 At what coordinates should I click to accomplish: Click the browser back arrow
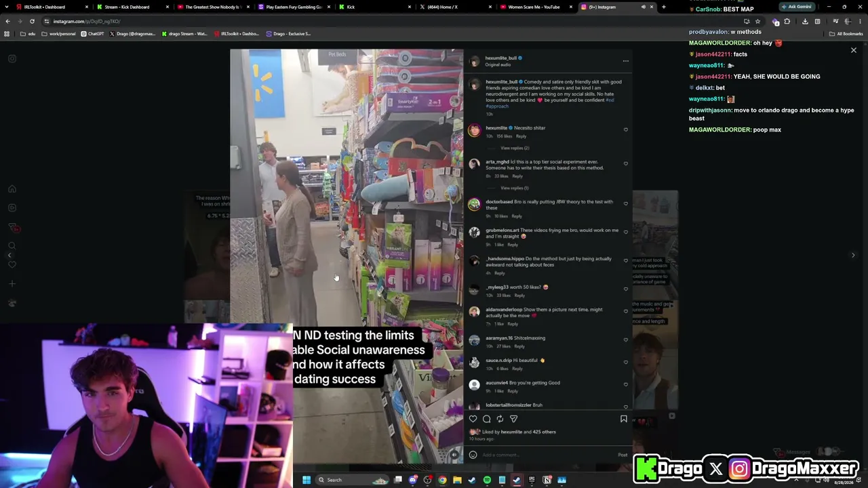pyautogui.click(x=8, y=21)
